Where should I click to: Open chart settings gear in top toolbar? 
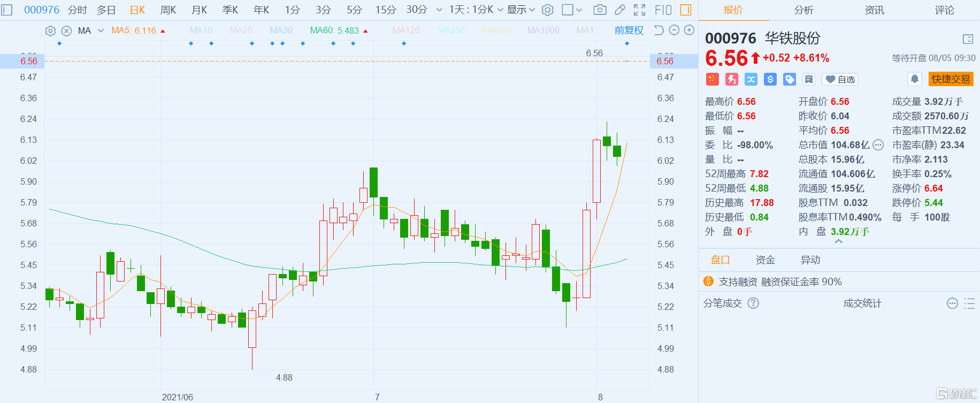547,10
